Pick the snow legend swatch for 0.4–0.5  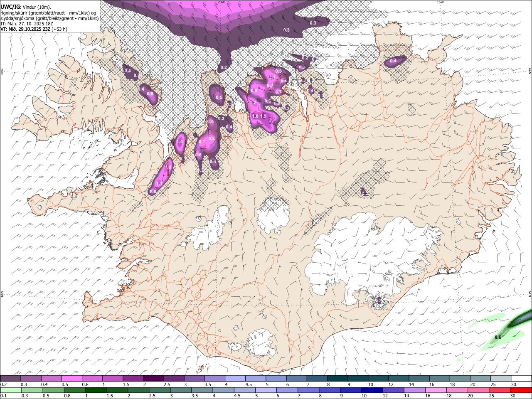point(52,379)
